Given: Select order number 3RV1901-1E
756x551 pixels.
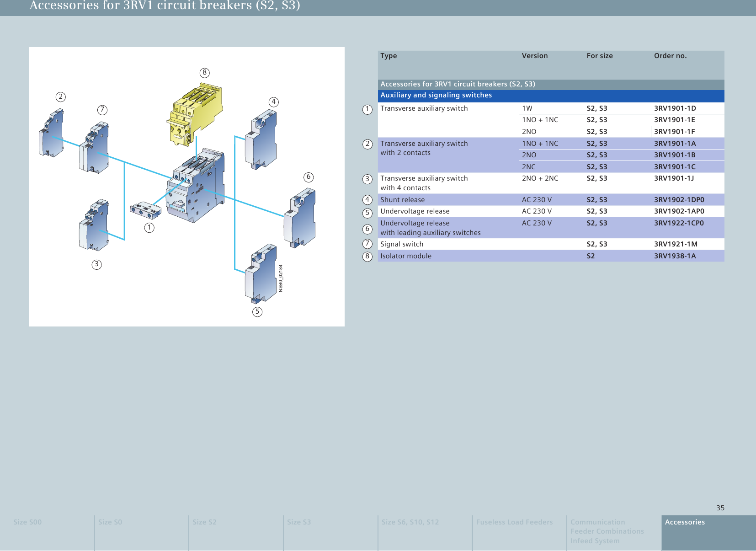Looking at the screenshot, I should coord(674,120).
